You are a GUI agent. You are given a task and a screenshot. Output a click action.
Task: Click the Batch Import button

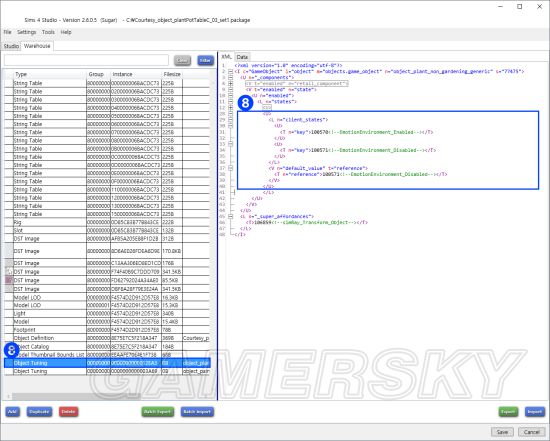click(197, 412)
